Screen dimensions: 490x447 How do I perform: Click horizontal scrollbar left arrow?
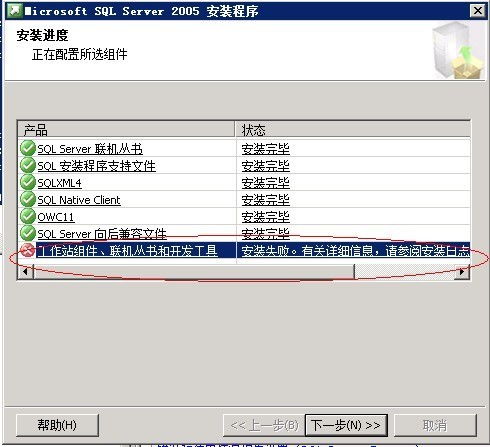click(x=26, y=272)
